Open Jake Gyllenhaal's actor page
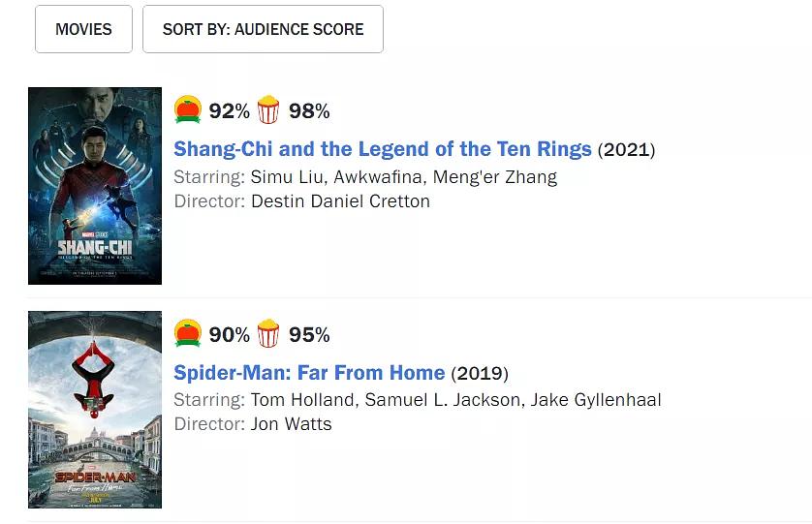The height and width of the screenshot is (524, 812). (596, 400)
